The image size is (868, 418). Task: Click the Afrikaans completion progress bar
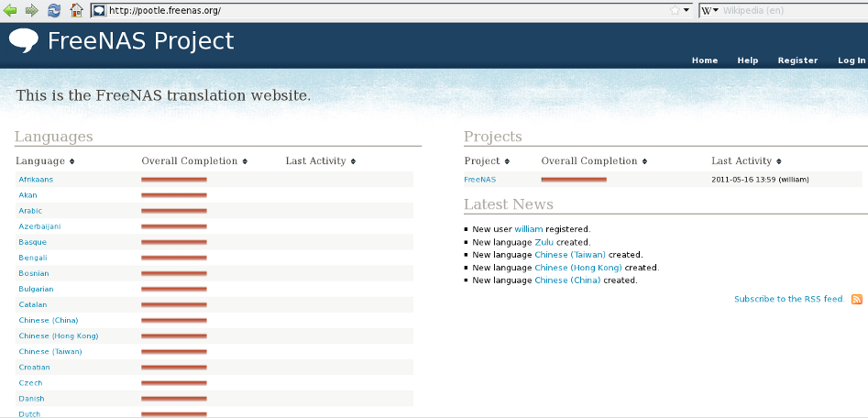174,180
